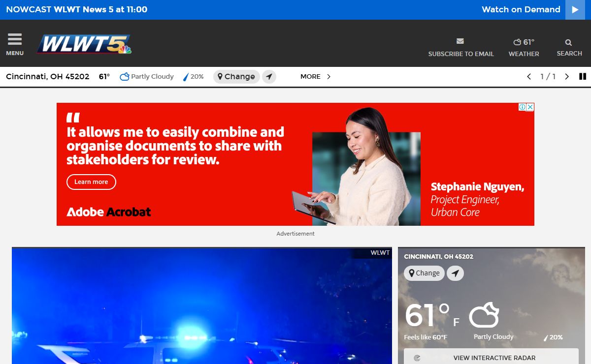The height and width of the screenshot is (364, 591).
Task: Click View Interactive Radar button
Action: pyautogui.click(x=491, y=357)
